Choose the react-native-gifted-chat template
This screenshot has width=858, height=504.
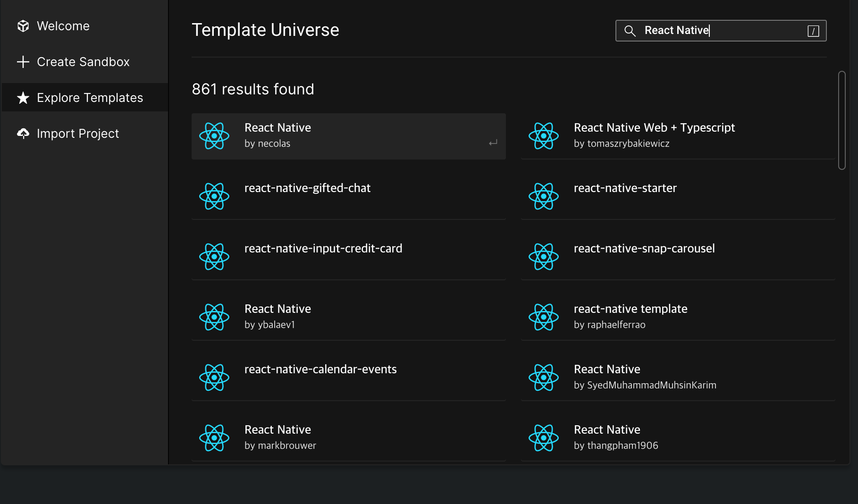coord(349,196)
